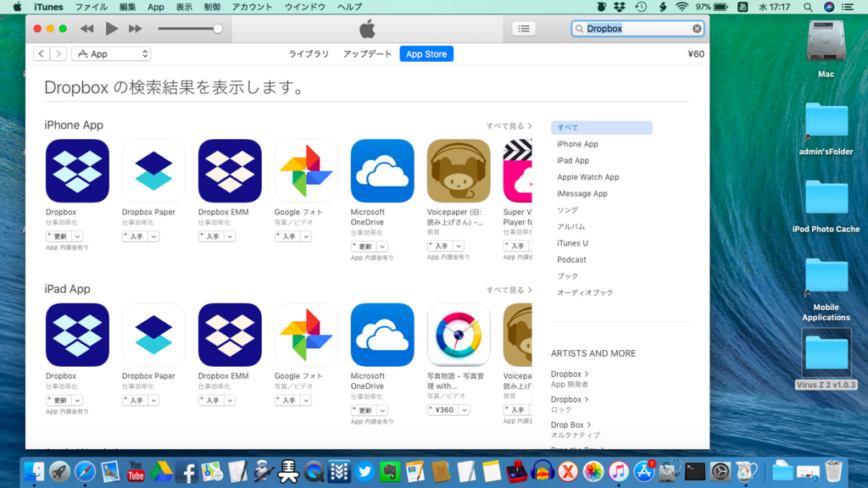Open Dropbox in the iPad App row
The width and height of the screenshot is (868, 488).
(x=77, y=335)
